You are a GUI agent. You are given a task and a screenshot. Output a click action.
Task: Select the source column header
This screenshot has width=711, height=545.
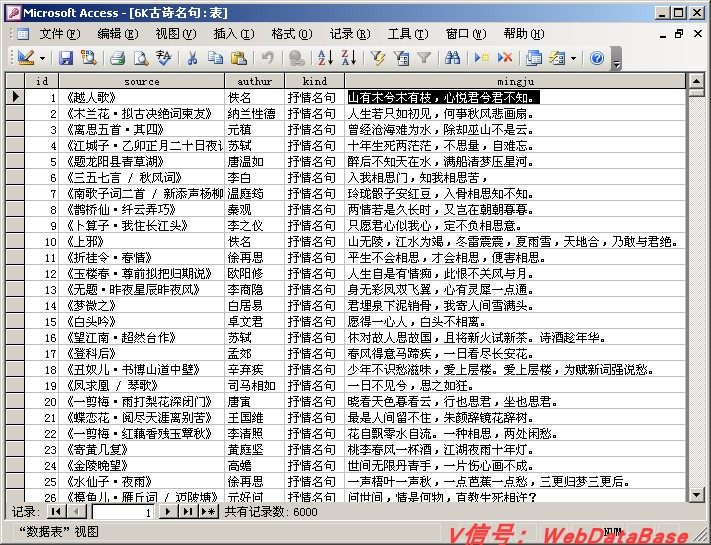pyautogui.click(x=141, y=81)
